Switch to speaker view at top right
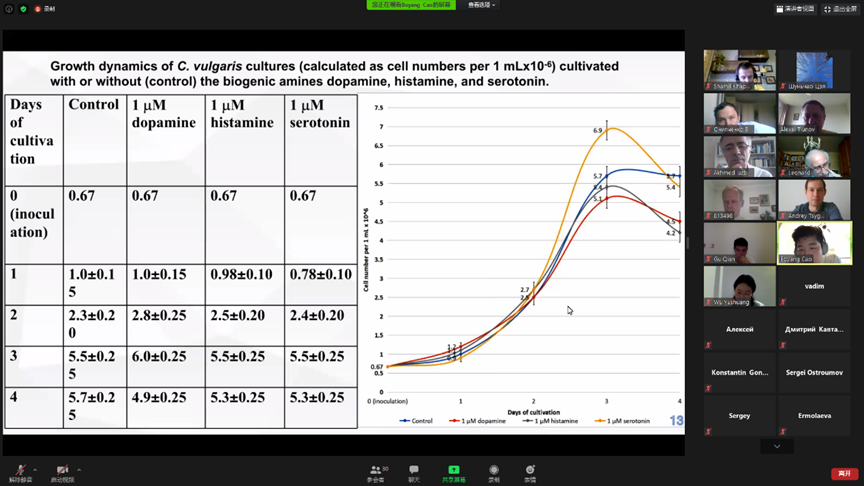The image size is (864, 486). (x=795, y=9)
